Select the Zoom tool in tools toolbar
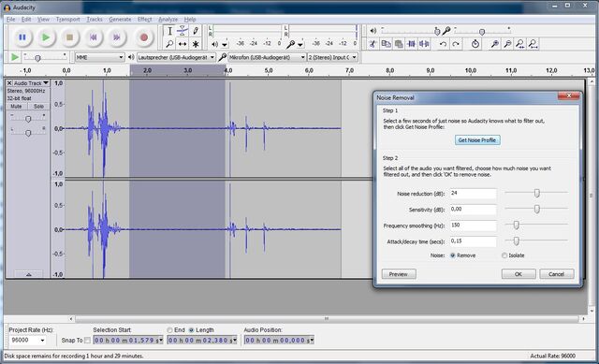This screenshot has height=364, width=599. [x=169, y=44]
